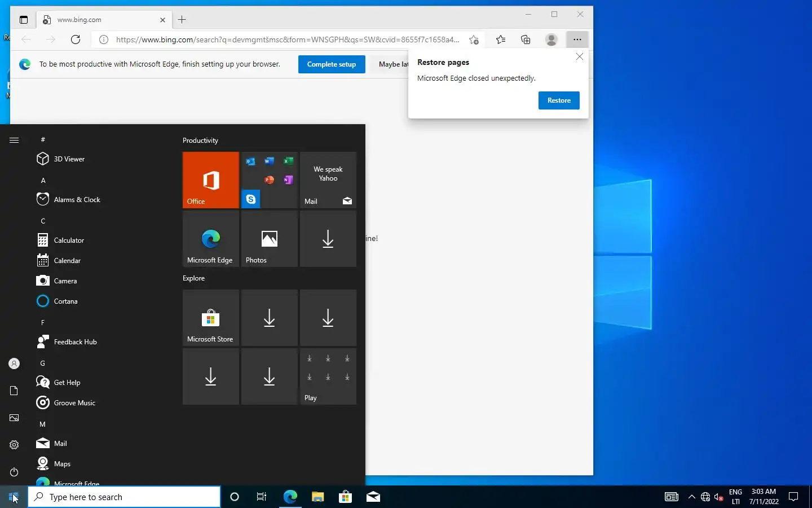
Task: Launch Maps from the app list
Action: 101,464
